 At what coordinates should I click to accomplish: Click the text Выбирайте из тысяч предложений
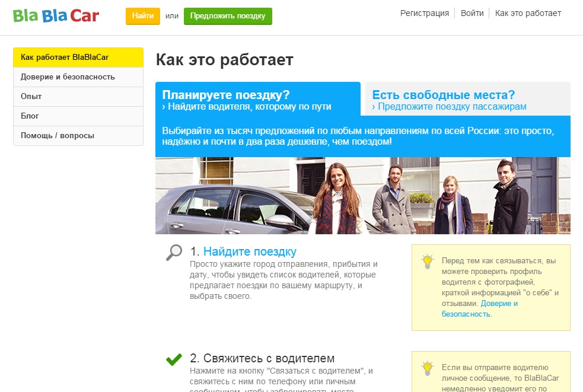click(358, 136)
